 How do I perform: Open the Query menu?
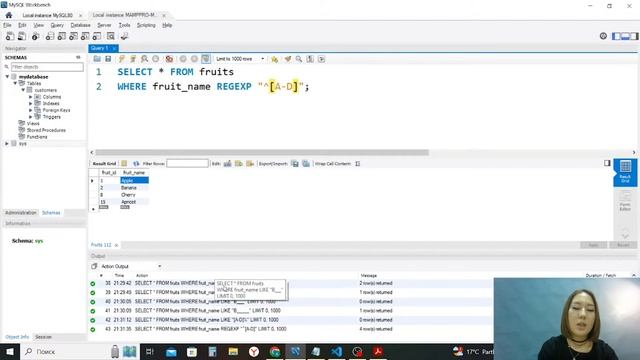click(x=57, y=25)
